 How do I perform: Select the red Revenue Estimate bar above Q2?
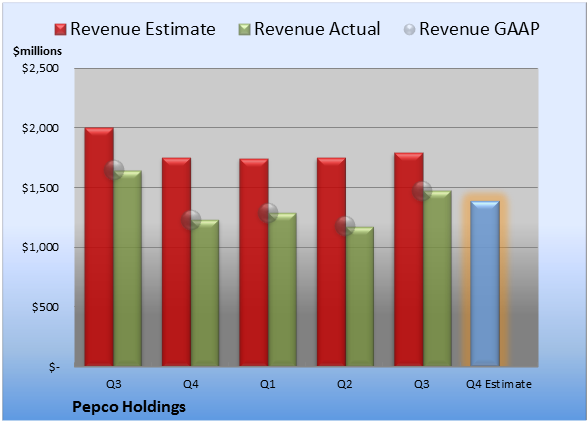331,262
